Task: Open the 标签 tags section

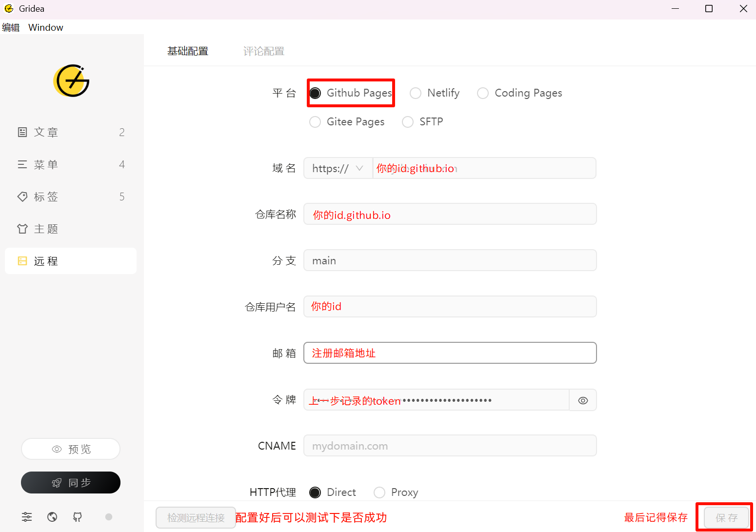Action: tap(71, 197)
